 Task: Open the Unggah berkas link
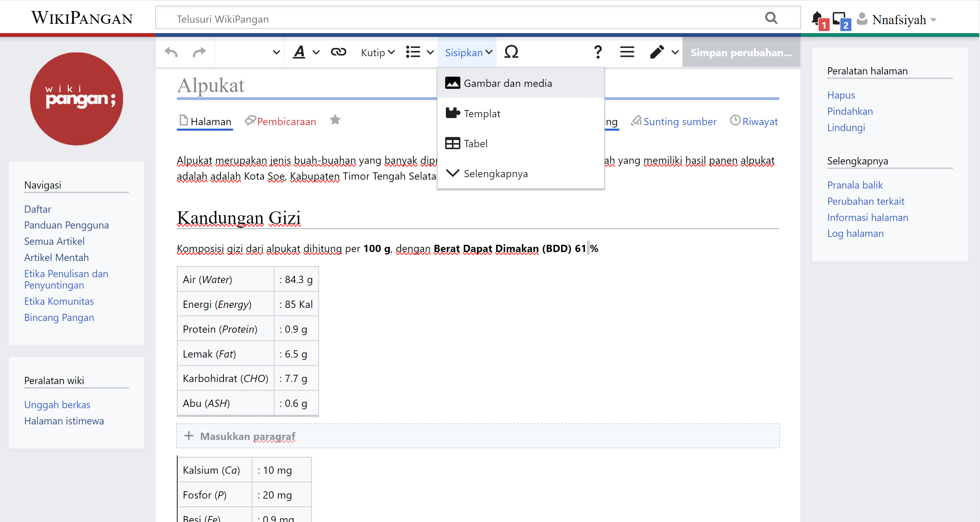[x=57, y=405]
